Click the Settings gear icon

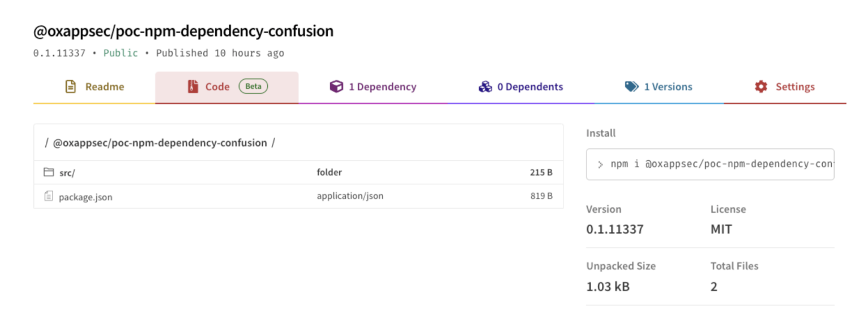[x=760, y=86]
